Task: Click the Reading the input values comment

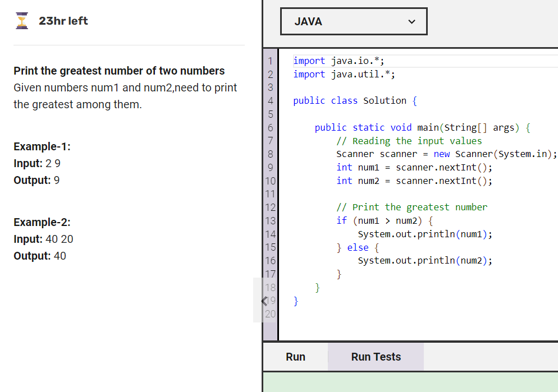Action: [409, 140]
